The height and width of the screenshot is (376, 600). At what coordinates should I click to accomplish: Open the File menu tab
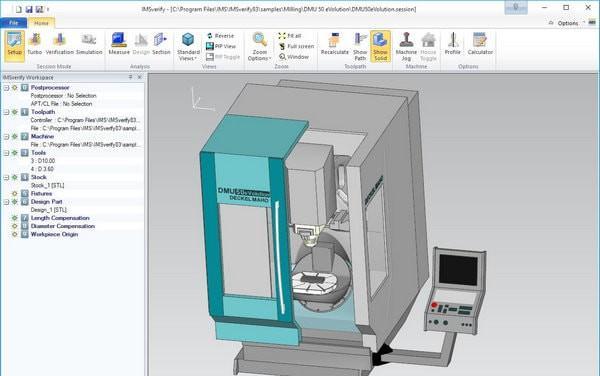click(x=13, y=23)
